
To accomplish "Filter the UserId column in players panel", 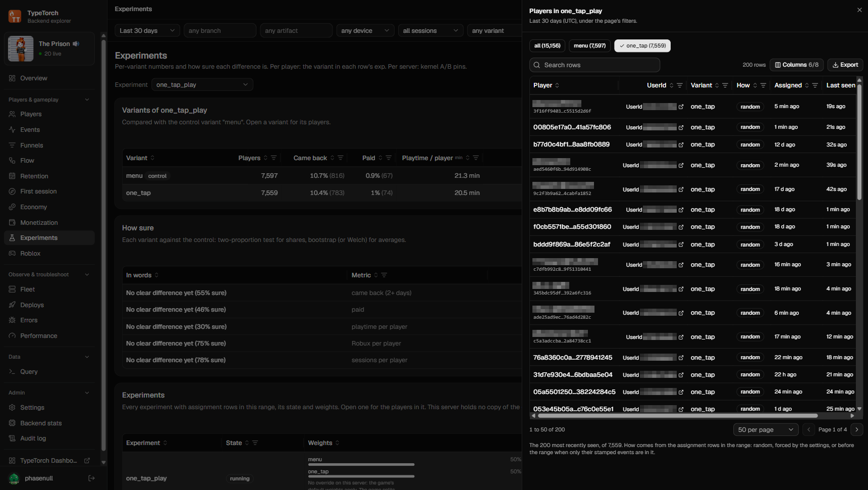I will coord(680,85).
